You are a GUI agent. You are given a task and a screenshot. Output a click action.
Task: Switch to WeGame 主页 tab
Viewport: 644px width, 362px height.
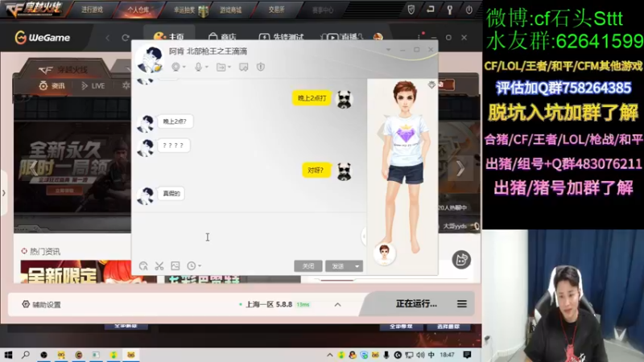pos(169,37)
